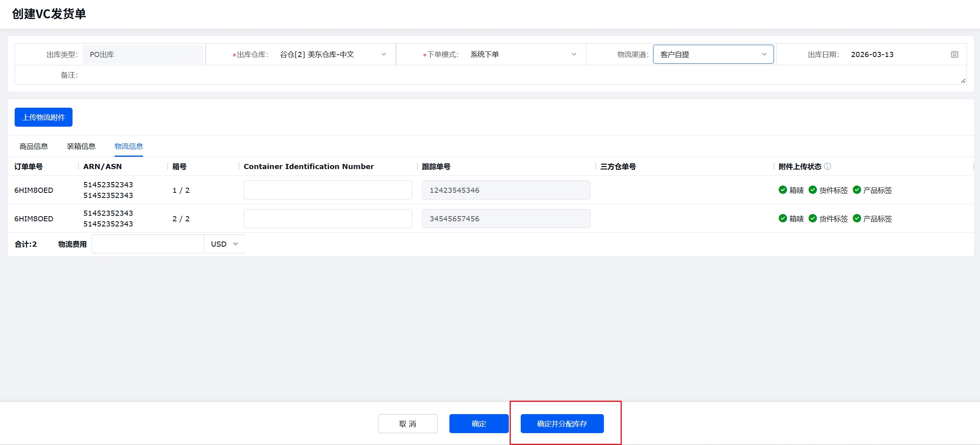
Task: Click the 取消 button
Action: coord(407,424)
